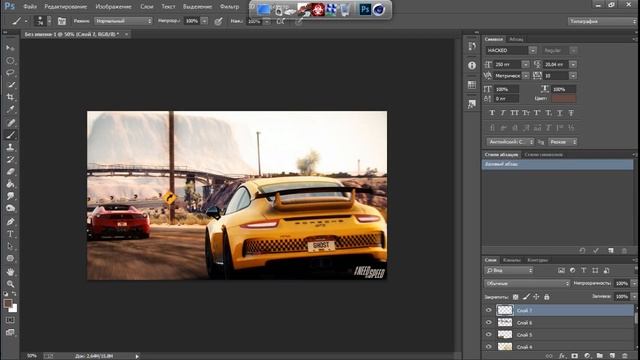640x360 pixels.
Task: Create new adjustment layer icon
Action: pos(587,356)
